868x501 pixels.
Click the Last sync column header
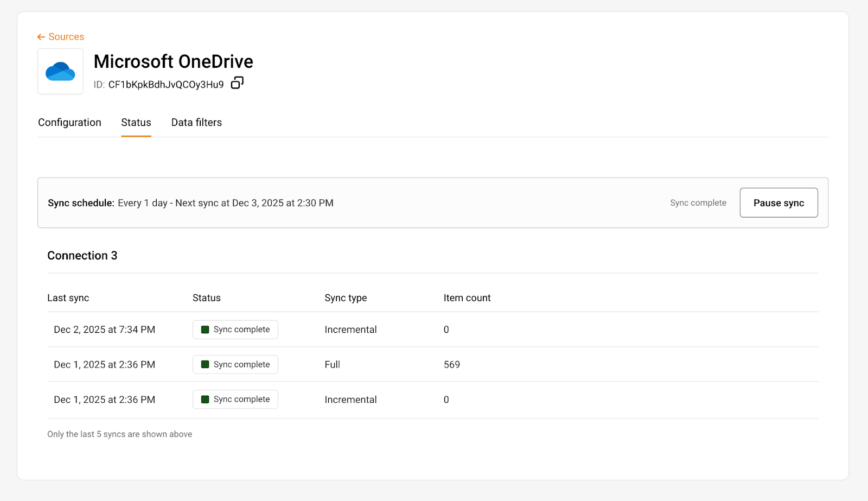click(68, 298)
